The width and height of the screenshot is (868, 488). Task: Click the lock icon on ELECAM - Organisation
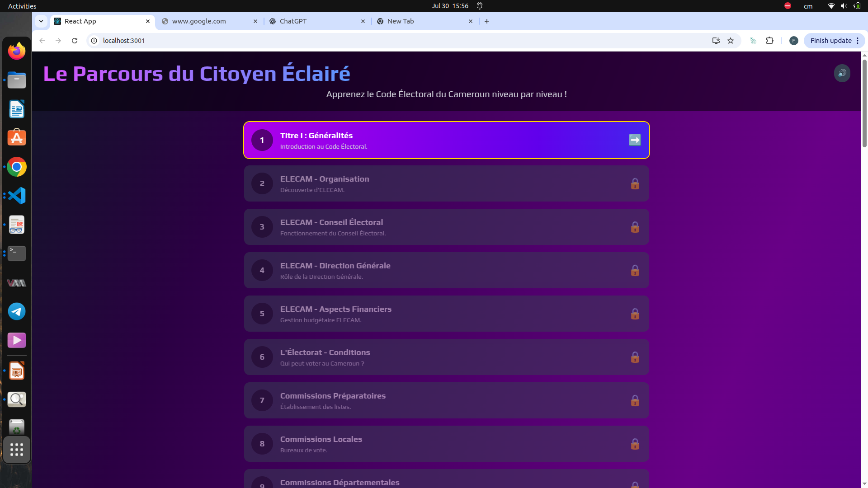pos(635,183)
